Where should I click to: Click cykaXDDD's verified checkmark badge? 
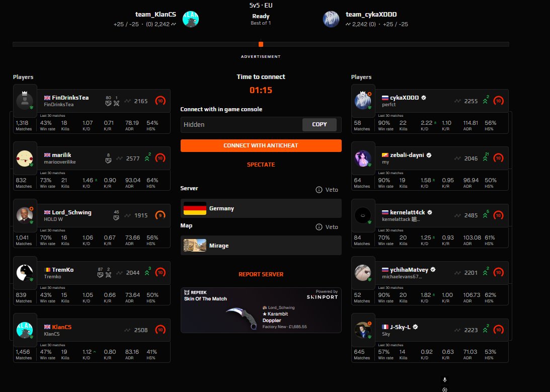pyautogui.click(x=424, y=98)
